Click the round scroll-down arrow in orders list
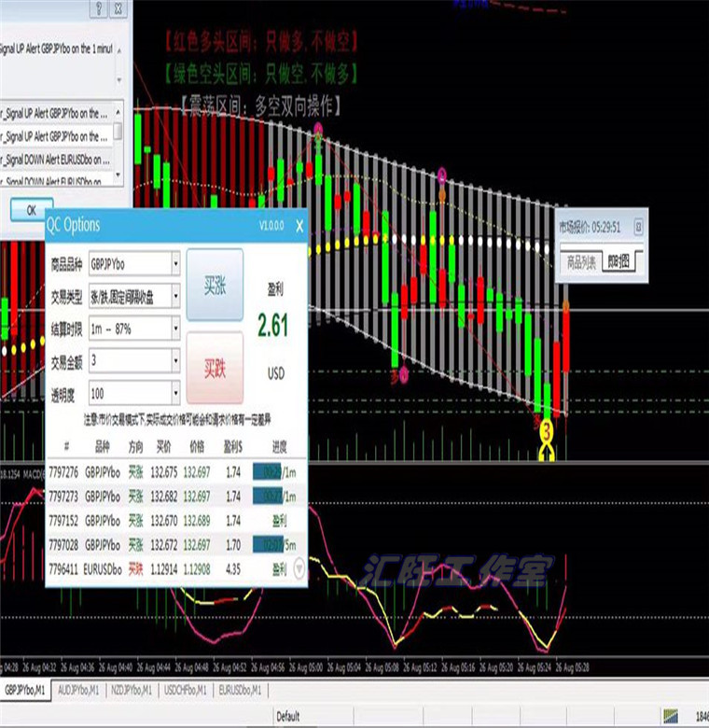This screenshot has width=709, height=728. 299,567
